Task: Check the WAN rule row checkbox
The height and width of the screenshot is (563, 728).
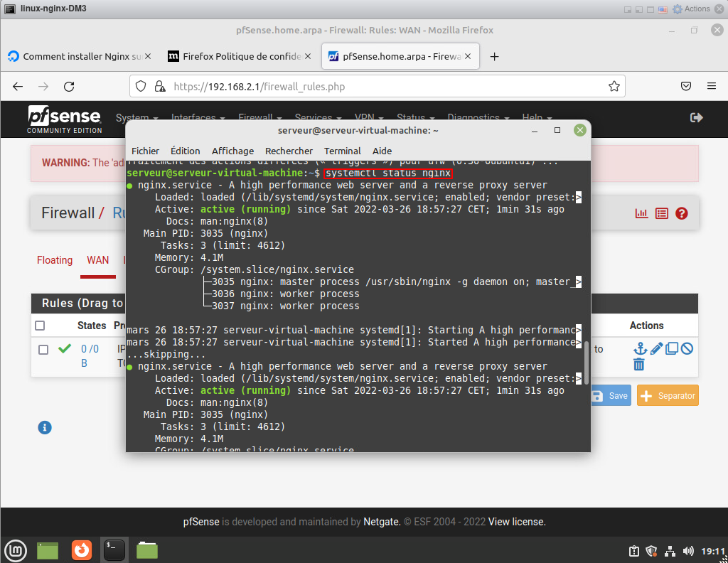Action: pyautogui.click(x=44, y=349)
